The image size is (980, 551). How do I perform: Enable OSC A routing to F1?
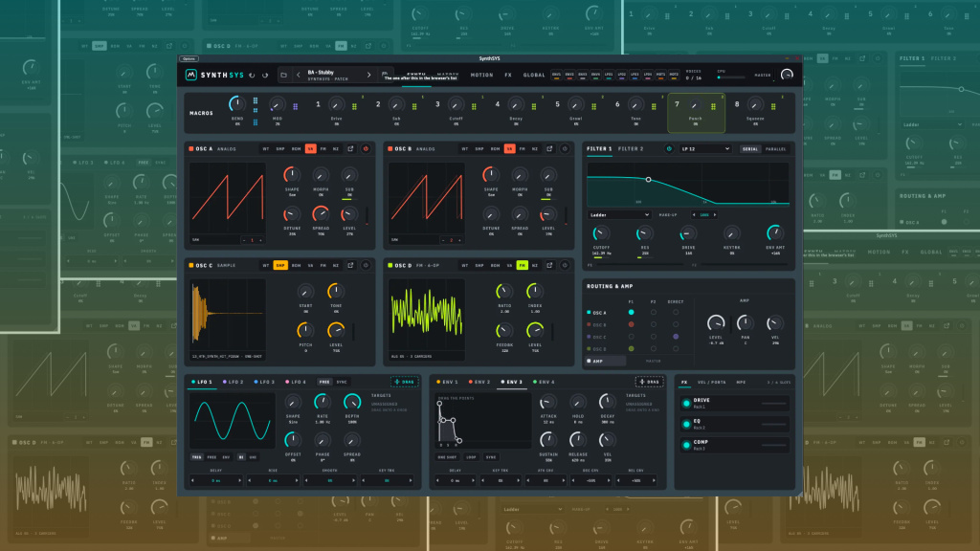coord(631,313)
